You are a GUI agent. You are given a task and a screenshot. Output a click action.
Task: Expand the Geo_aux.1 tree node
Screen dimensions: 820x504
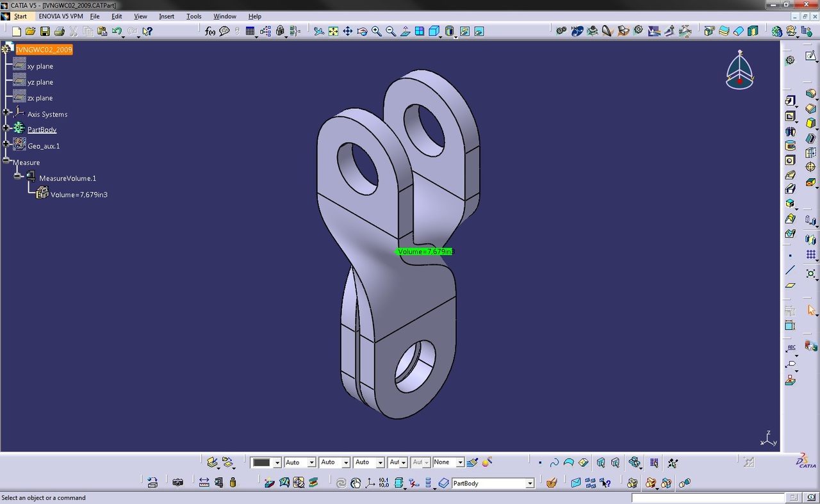coord(6,144)
